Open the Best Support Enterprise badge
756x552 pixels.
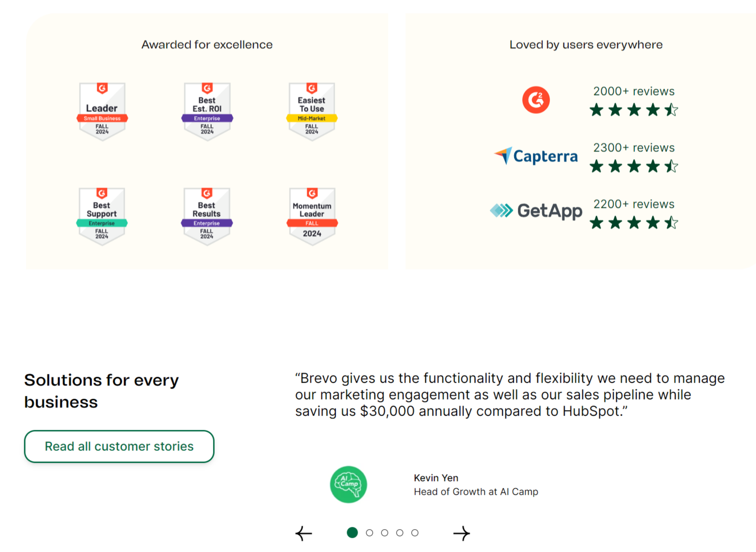[102, 216]
